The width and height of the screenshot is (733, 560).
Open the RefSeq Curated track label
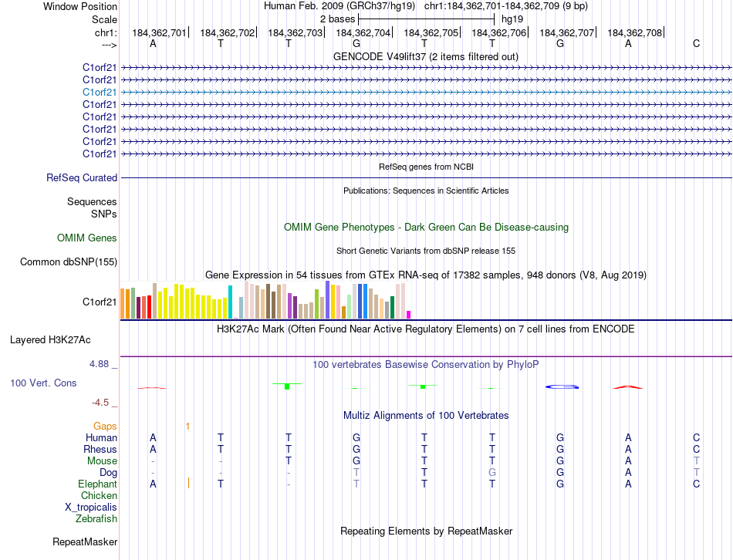tap(82, 177)
